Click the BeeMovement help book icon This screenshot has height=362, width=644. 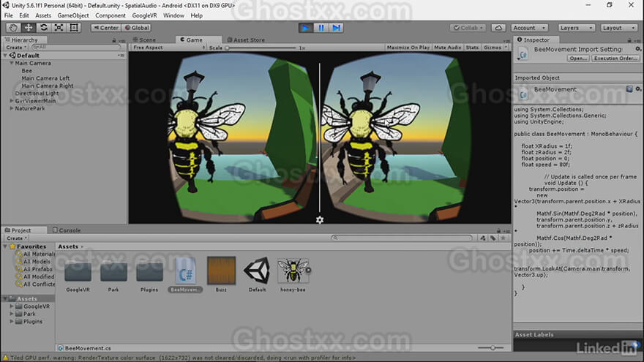point(629,89)
